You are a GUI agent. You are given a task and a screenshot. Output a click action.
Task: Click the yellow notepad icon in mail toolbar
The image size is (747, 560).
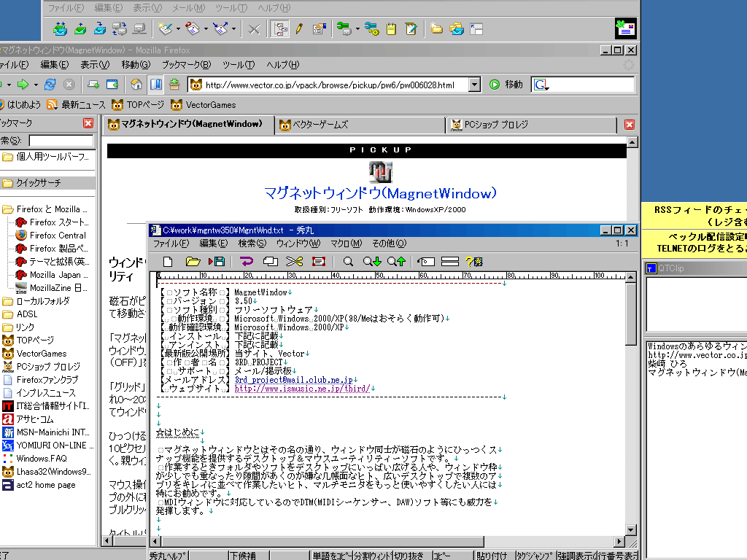(391, 29)
